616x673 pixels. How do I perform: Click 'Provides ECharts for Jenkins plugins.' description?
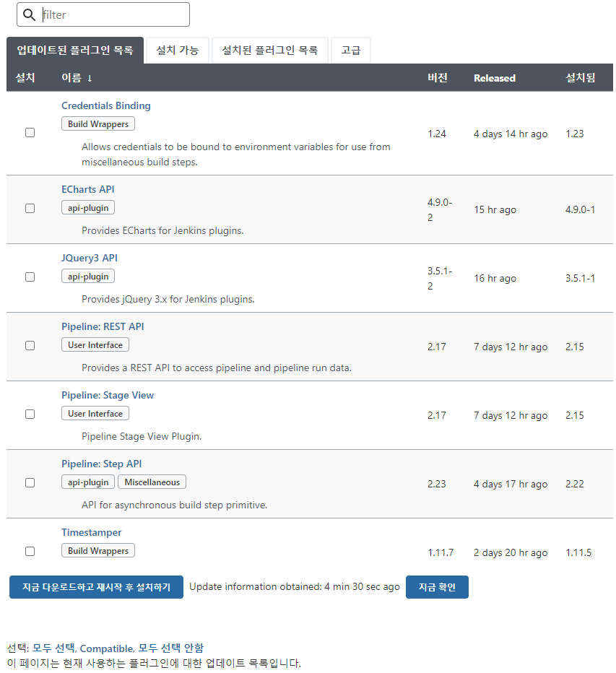[162, 231]
